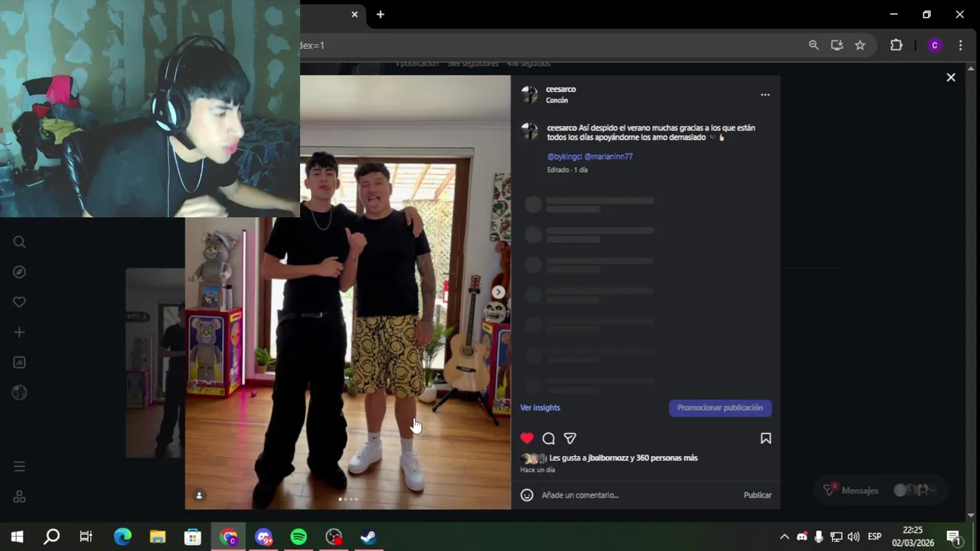Open notifications heart in sidebar
This screenshot has height=551, width=980.
click(x=20, y=302)
